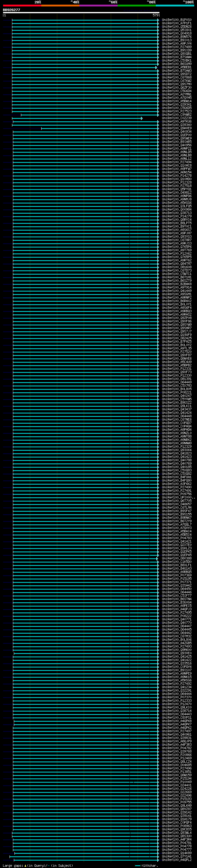Select label UniRef100_B0L0Y1
The width and height of the screenshot is (197, 868).
176,304
